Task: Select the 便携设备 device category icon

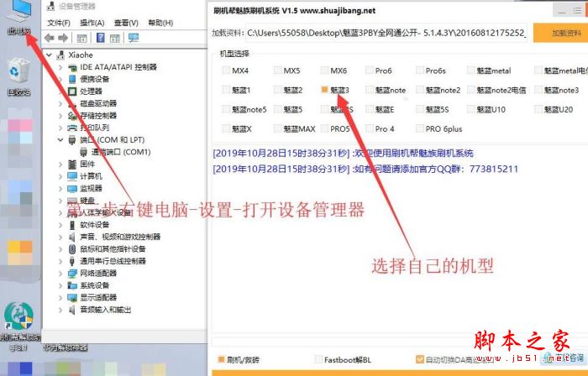Action: click(x=72, y=80)
